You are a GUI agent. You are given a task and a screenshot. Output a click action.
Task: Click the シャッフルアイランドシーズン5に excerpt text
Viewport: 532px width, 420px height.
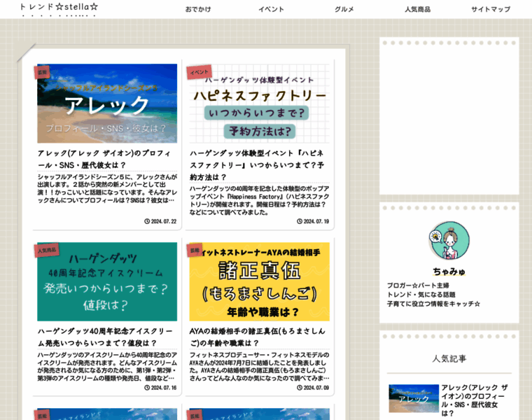[107, 188]
